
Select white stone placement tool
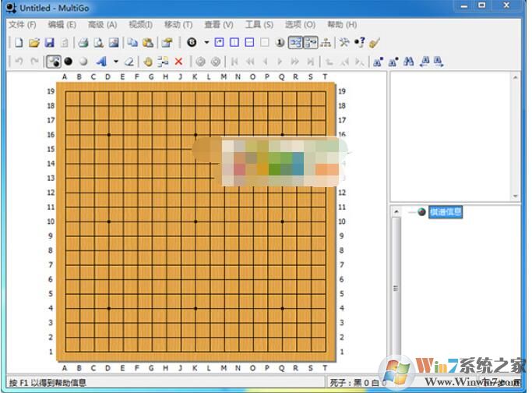click(x=83, y=62)
